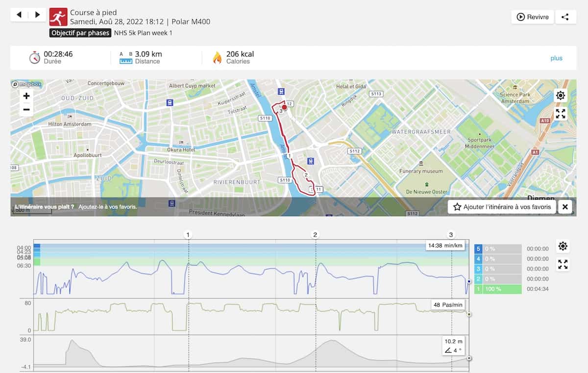Viewport: 588px width, 373px height.
Task: Click kilometer 1 marker on the map route
Action: coord(290,155)
